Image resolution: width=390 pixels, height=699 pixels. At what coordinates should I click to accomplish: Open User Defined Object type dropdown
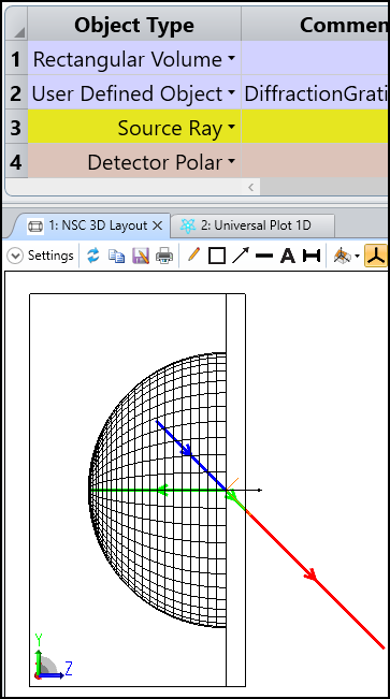pyautogui.click(x=231, y=93)
